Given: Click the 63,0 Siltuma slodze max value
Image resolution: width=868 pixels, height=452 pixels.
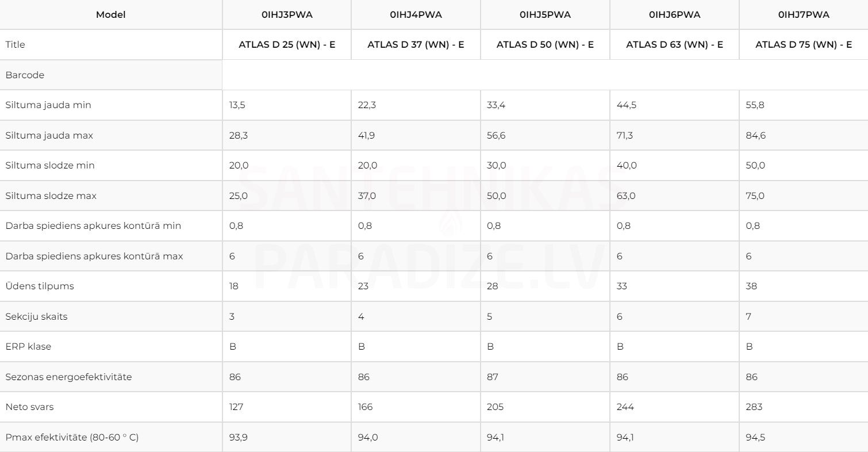Looking at the screenshot, I should 626,196.
